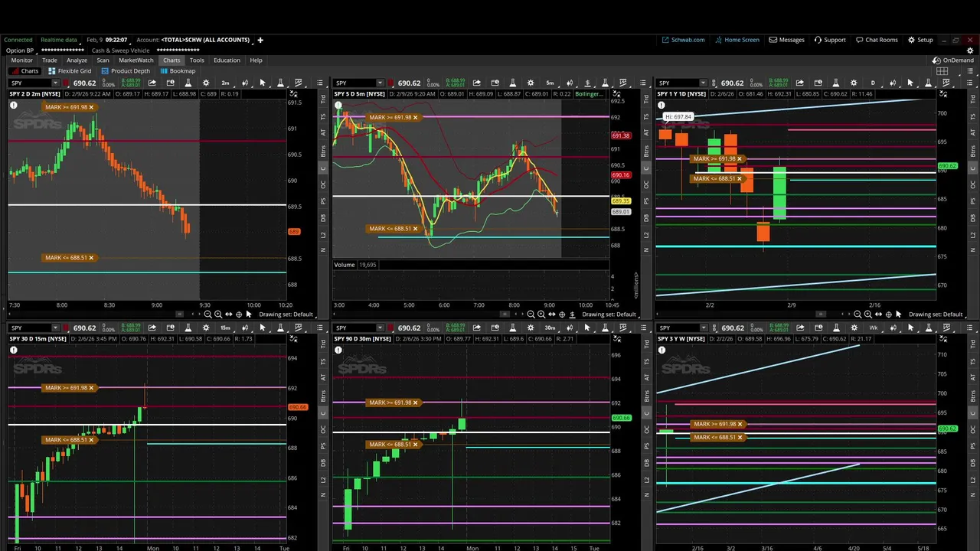Click the plus icon next to the account selector
This screenshot has width=980, height=551.
(260, 40)
